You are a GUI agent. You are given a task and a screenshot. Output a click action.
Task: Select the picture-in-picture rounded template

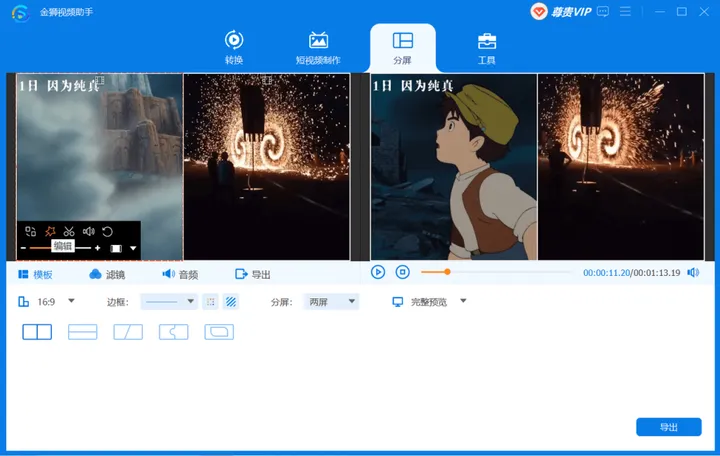[219, 332]
